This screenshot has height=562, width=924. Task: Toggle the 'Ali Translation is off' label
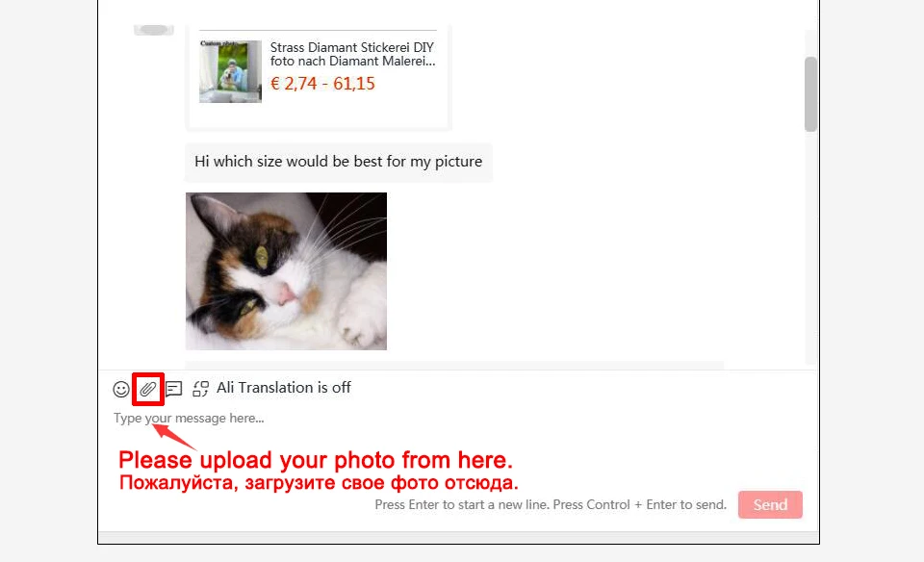(x=283, y=388)
